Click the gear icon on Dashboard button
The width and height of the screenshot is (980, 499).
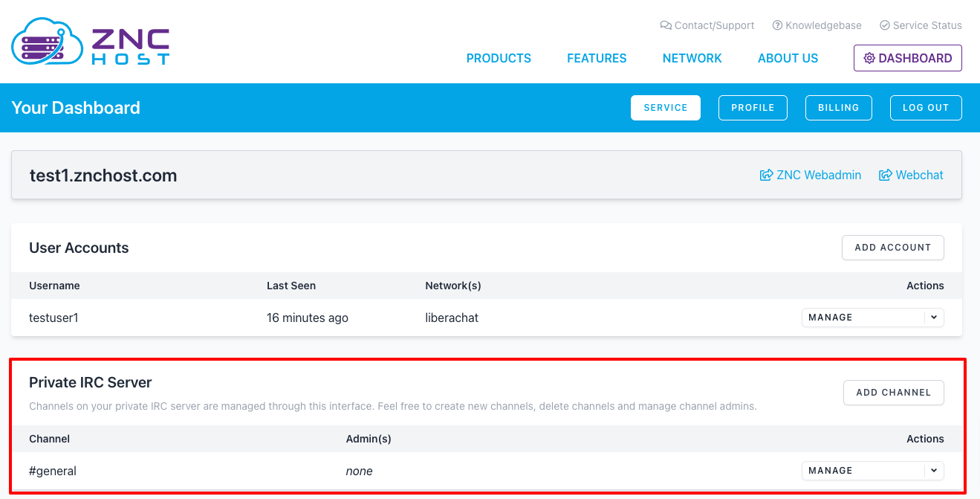click(x=869, y=59)
